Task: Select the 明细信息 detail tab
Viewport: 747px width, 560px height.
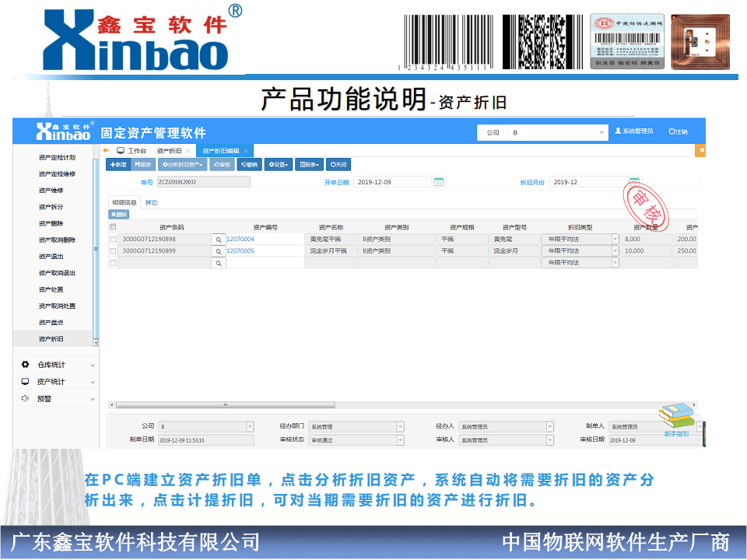Action: click(x=124, y=202)
